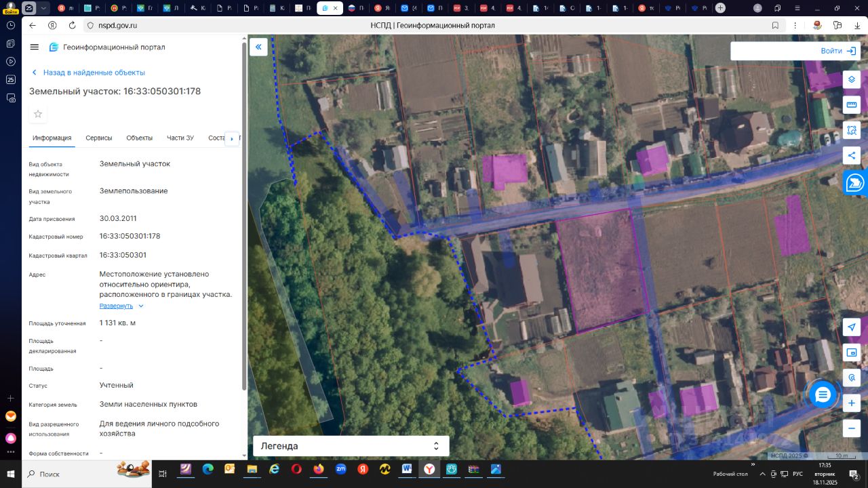
Task: Click the info panel vertical scrollbar
Action: (244, 217)
